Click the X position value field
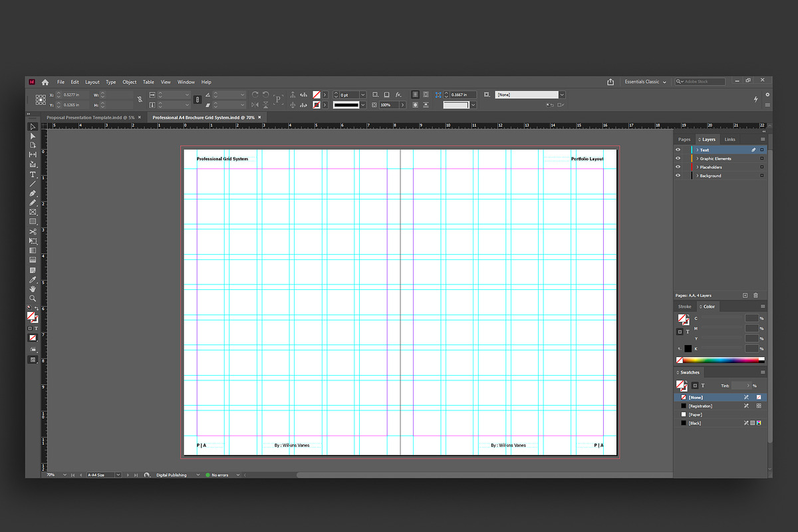 [76, 95]
